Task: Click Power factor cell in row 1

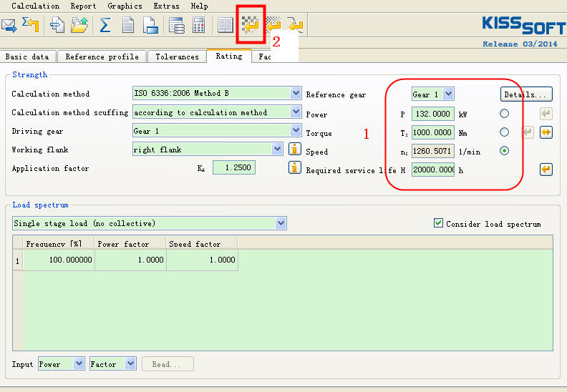Action: (x=130, y=260)
